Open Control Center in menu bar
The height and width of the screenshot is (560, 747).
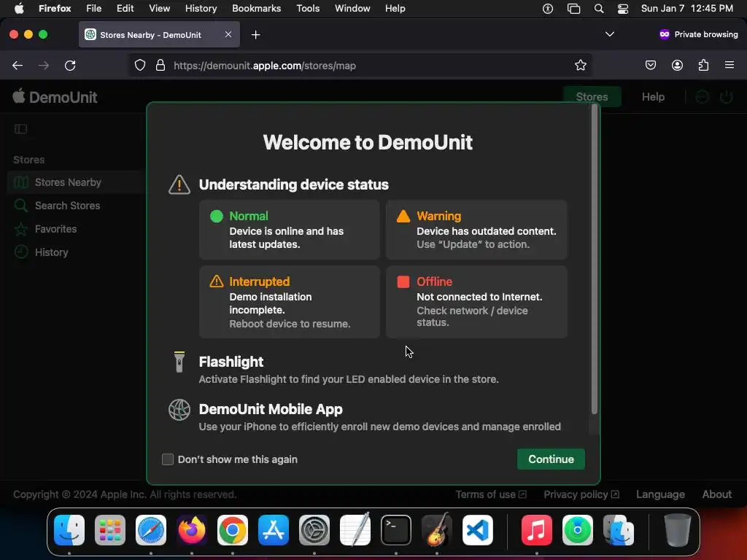623,9
